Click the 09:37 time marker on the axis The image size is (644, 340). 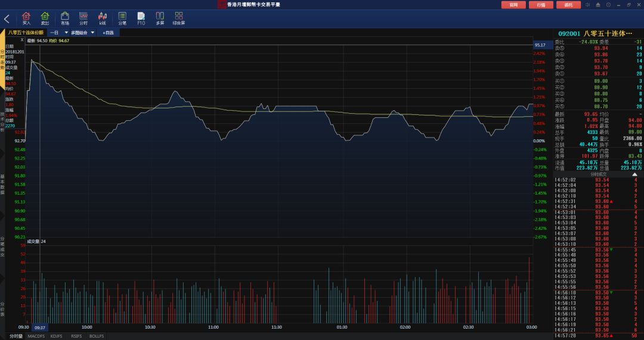coord(40,327)
